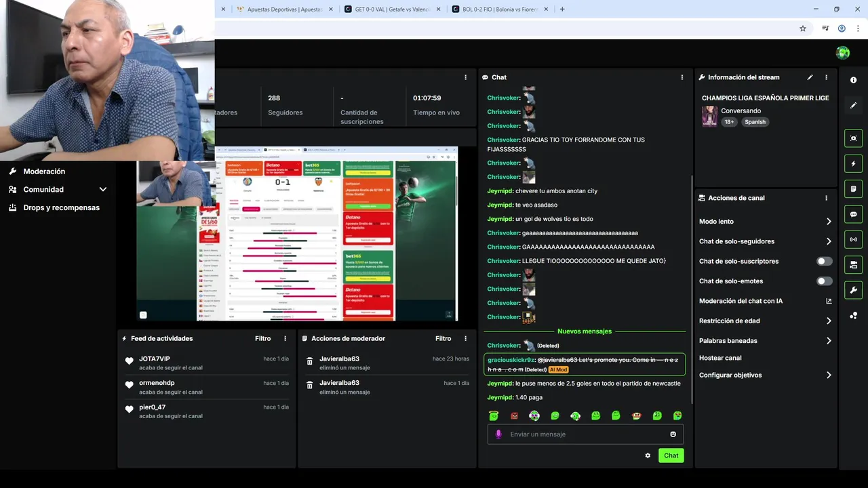Open Filtro in Feed de actividades

tap(262, 338)
